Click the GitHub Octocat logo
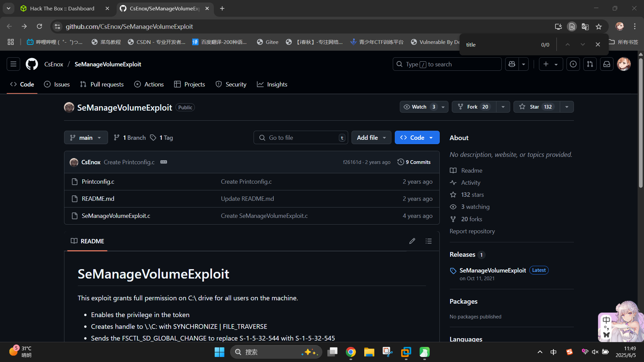 [32, 64]
